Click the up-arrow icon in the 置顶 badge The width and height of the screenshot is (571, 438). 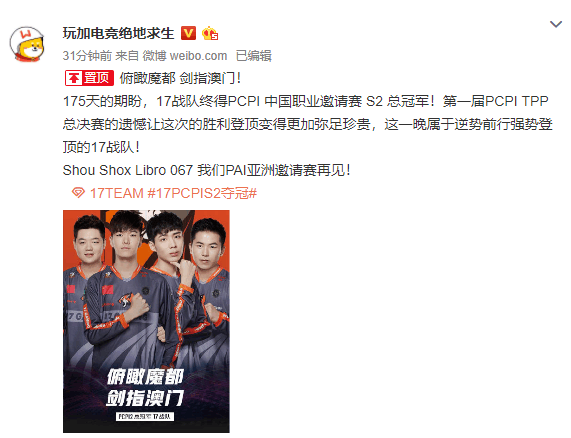[x=74, y=78]
